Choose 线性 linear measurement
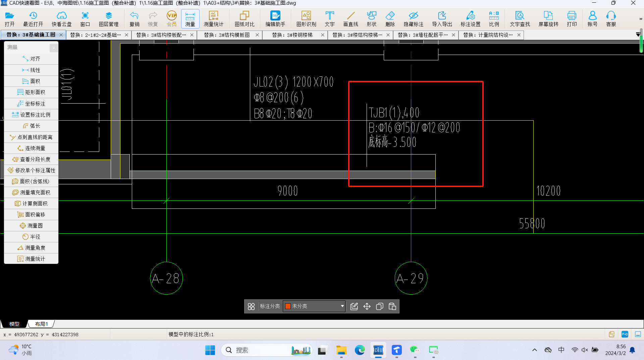Screen dimensions: 644x360 (31, 70)
